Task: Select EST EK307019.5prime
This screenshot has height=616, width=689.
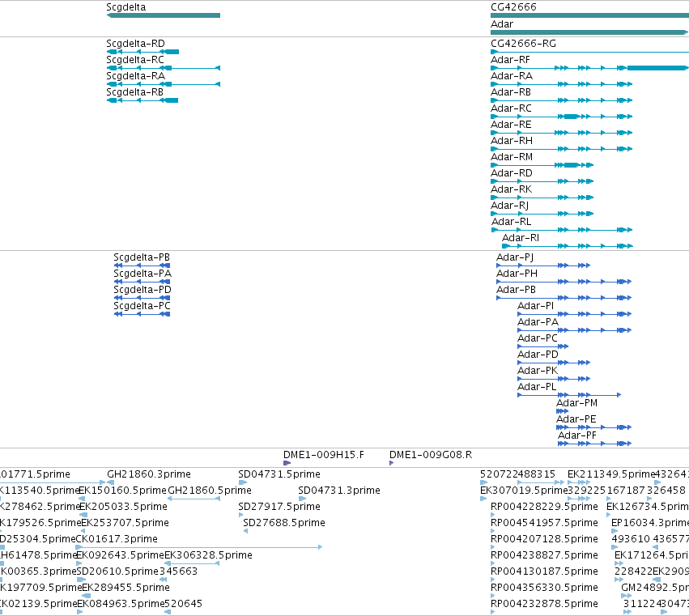Action: 524,491
